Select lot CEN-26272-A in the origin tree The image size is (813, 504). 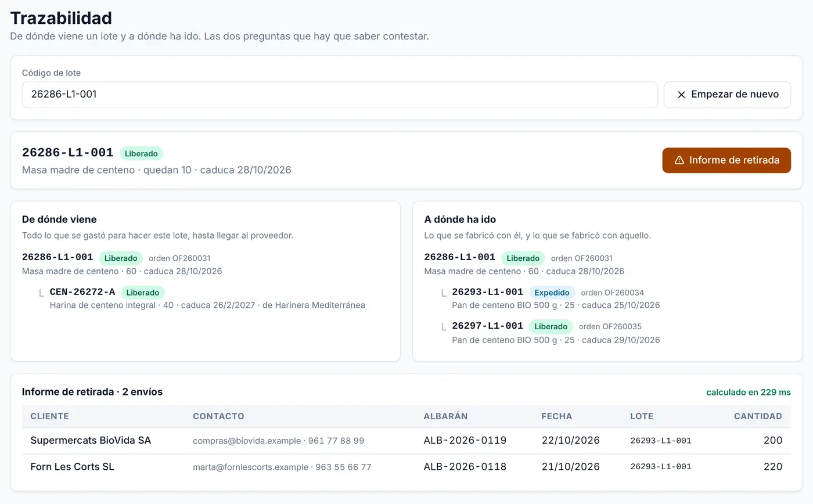coord(82,292)
